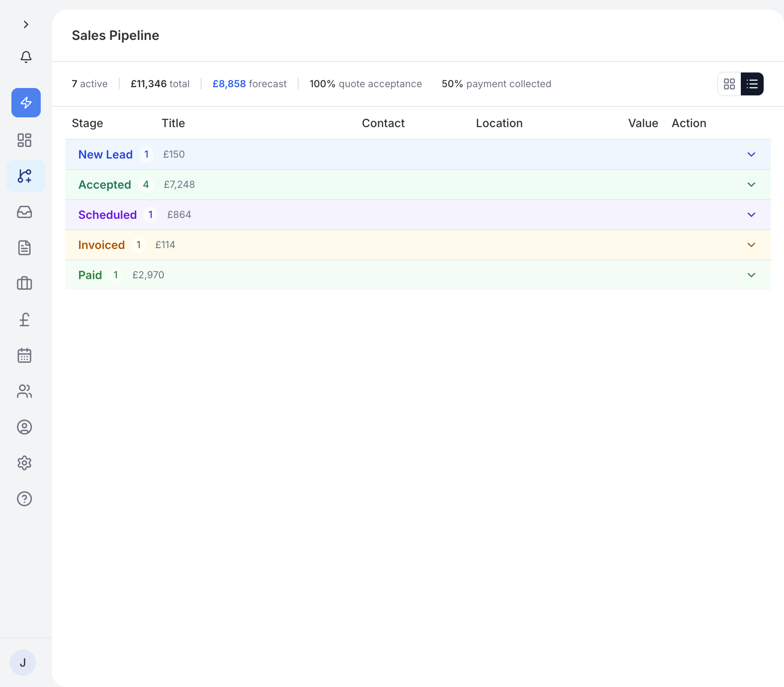The image size is (784, 687).
Task: Open the team members icon
Action: pos(24,391)
